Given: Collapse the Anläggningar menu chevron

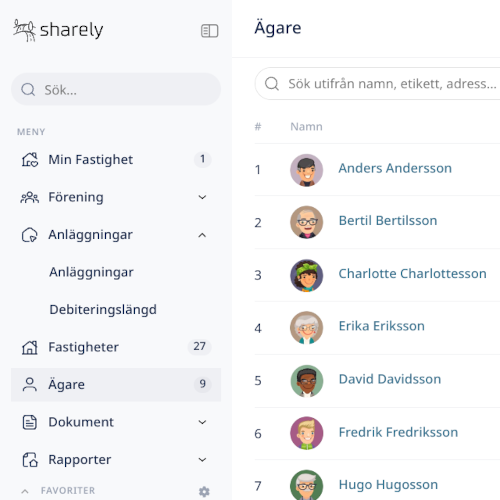Looking at the screenshot, I should (202, 235).
